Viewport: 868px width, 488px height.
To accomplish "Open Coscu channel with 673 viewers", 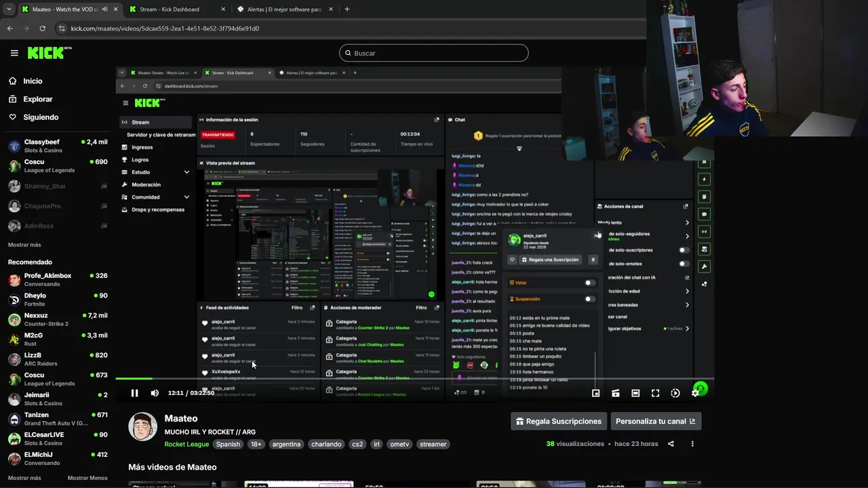I will coord(58,379).
